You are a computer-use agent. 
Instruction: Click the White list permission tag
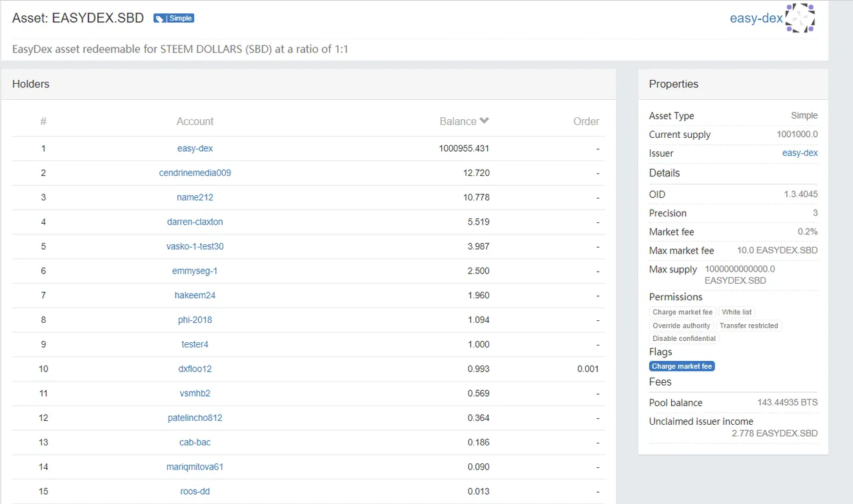click(736, 312)
